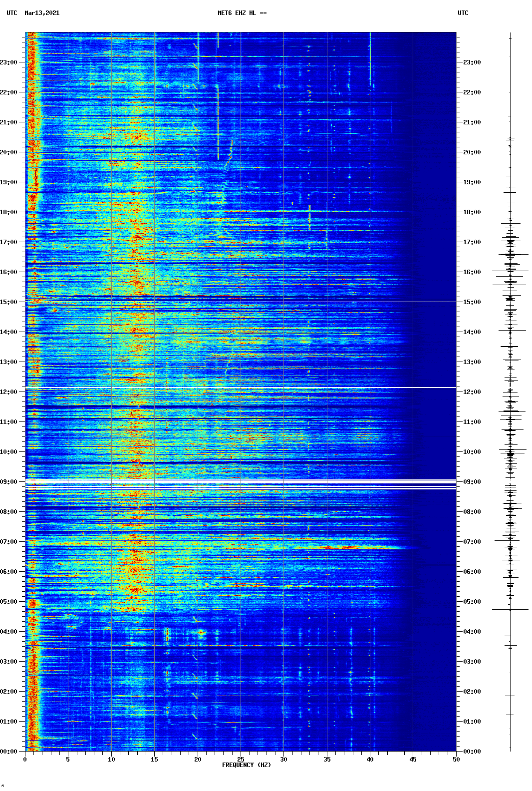Select the 23:00 marker on left axis
This screenshot has width=532, height=791.
pyautogui.click(x=9, y=62)
